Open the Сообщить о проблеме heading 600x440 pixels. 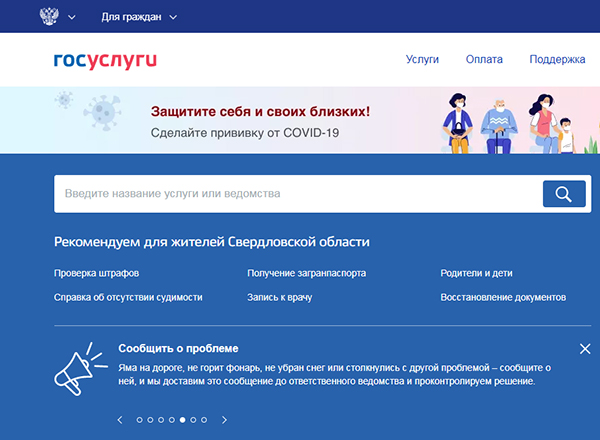pos(178,349)
